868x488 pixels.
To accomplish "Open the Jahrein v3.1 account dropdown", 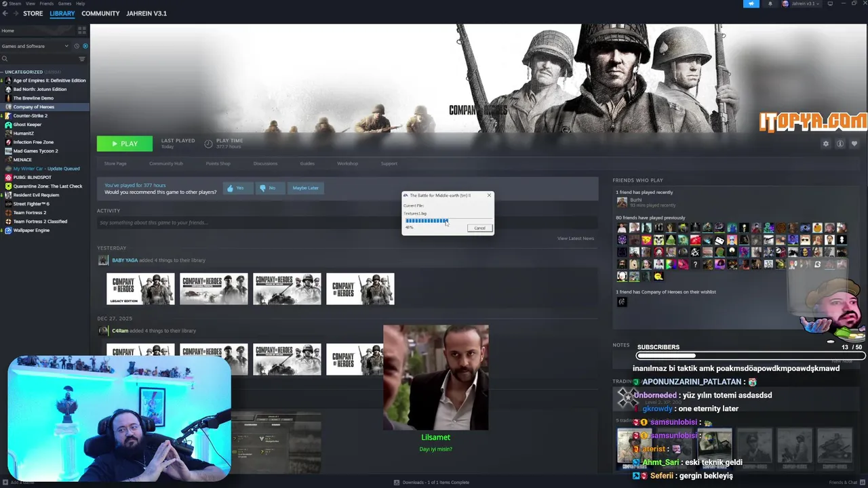I will click(802, 3).
